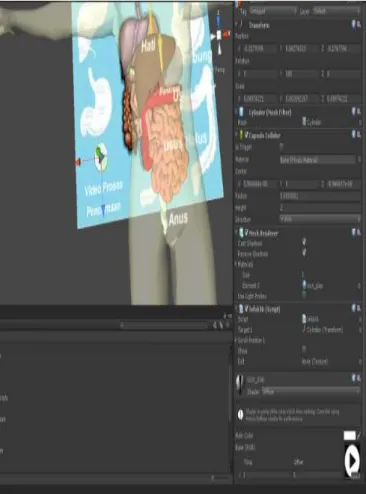Click red X axis cone on orientation gizmo
This screenshot has height=494, width=366.
tap(227, 33)
